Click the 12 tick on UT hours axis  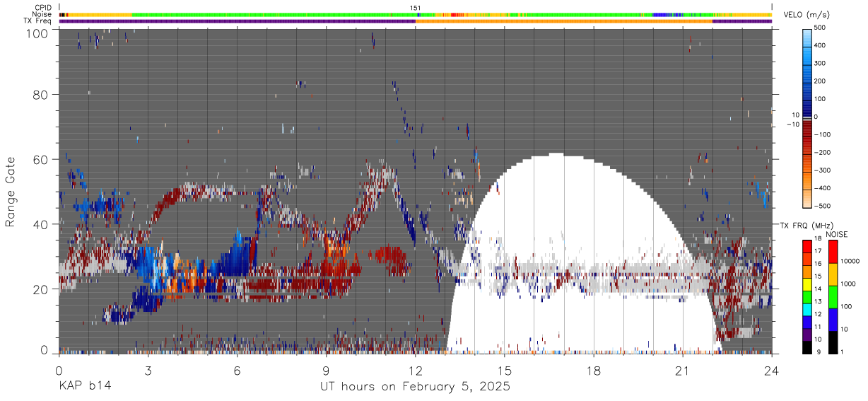coord(416,370)
